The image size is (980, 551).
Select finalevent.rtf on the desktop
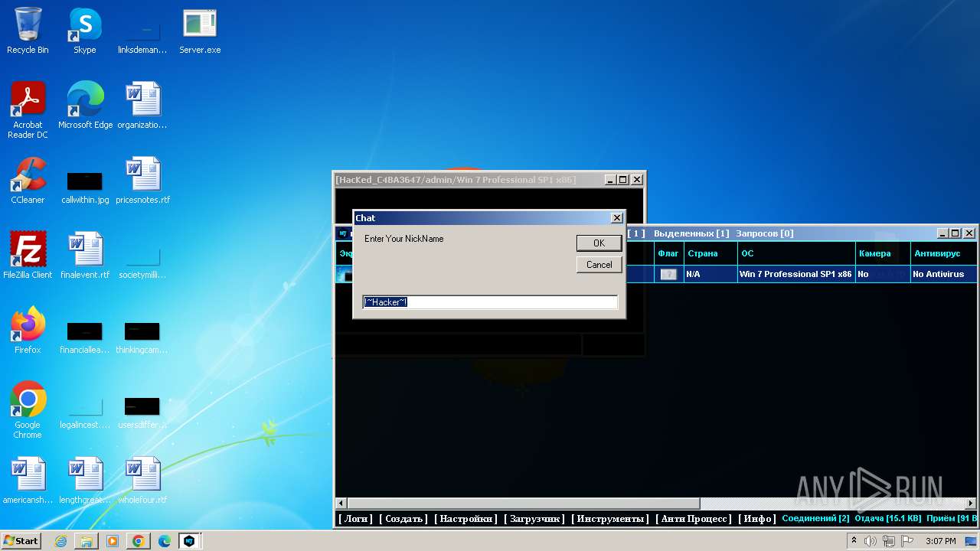tap(85, 256)
